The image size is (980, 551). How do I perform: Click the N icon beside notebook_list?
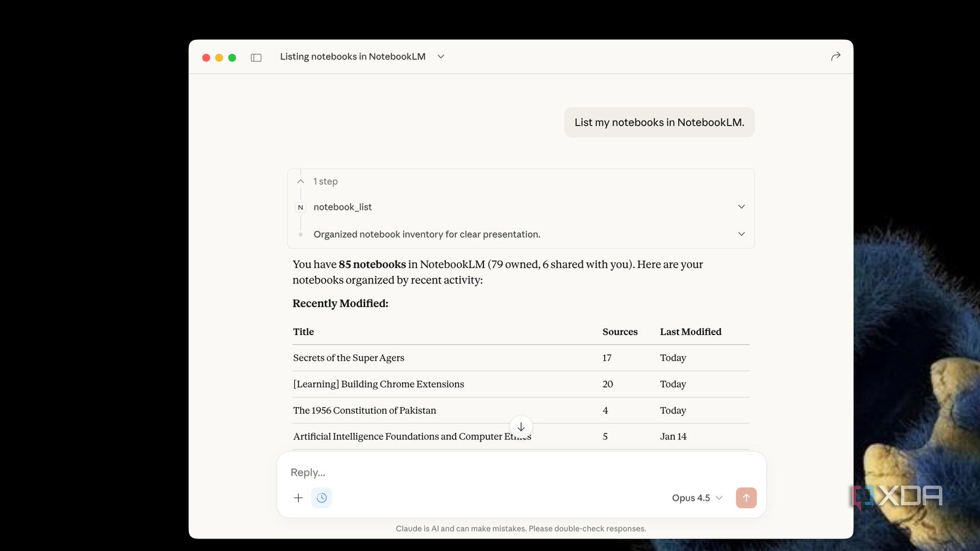(x=301, y=207)
